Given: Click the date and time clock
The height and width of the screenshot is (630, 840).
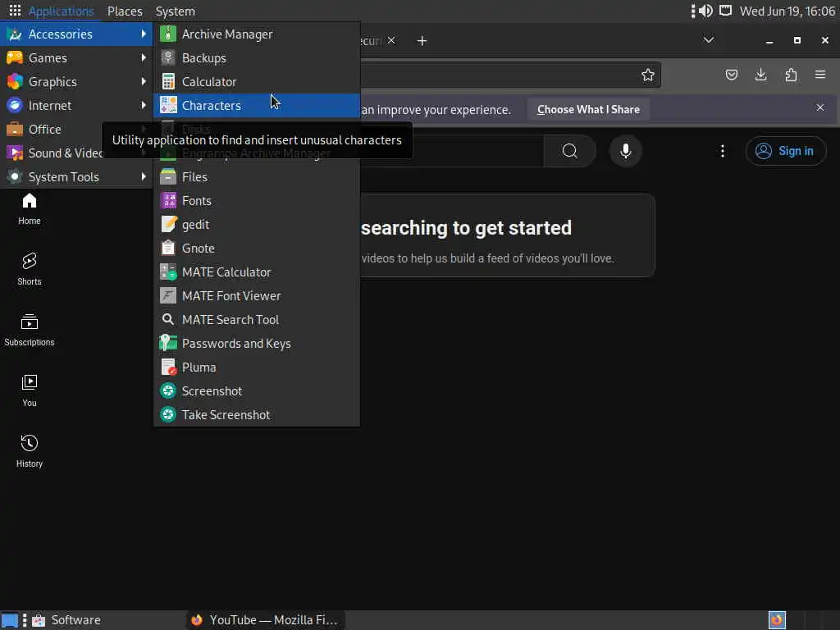Looking at the screenshot, I should tap(787, 11).
